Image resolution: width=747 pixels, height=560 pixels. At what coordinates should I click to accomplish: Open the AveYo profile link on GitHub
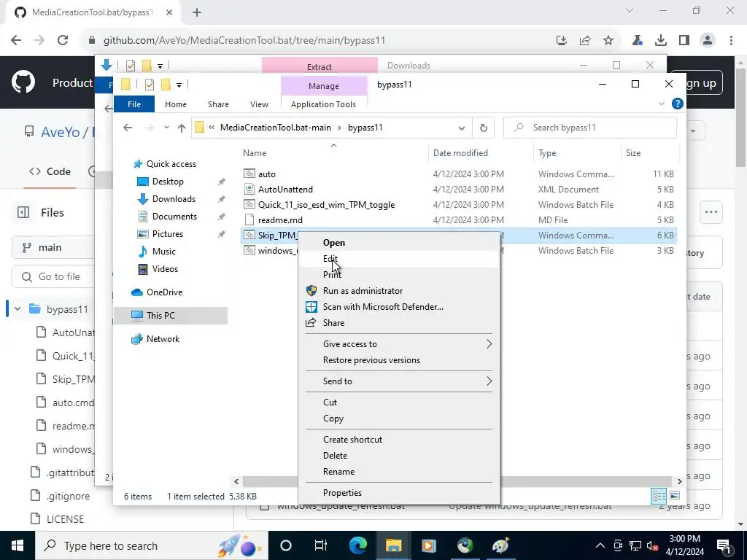60,132
